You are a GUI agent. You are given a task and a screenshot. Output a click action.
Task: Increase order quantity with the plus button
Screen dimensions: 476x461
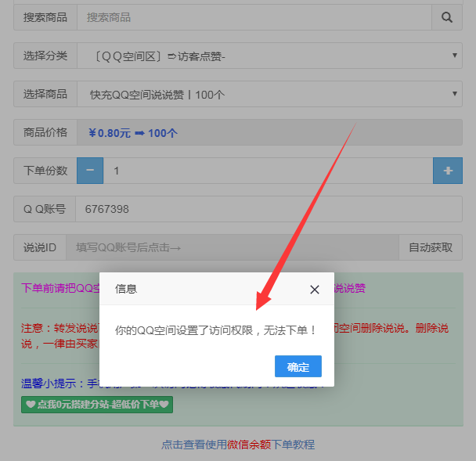click(x=448, y=171)
